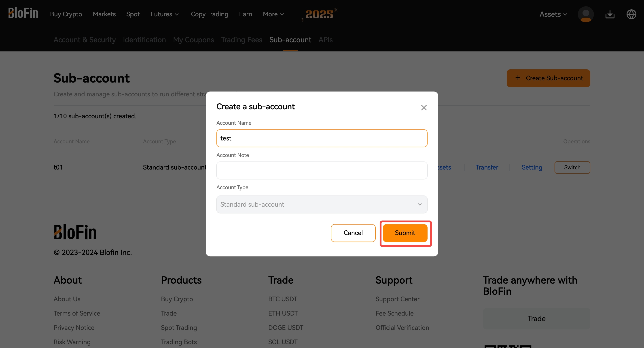Open the Assets dropdown

553,14
